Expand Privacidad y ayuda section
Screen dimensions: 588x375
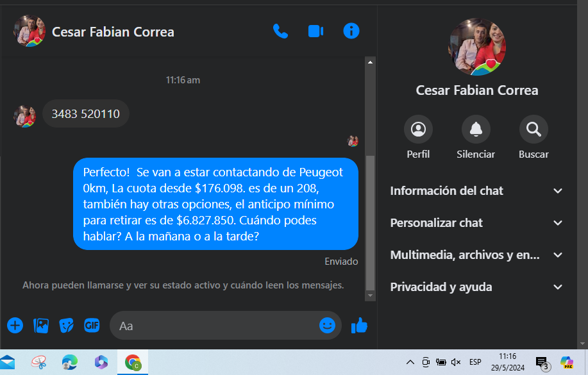[476, 287]
